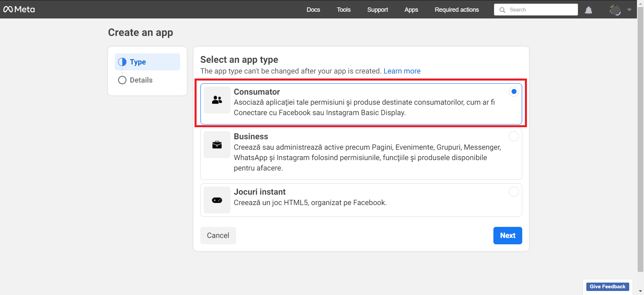Click the page vertical scrollbar
Image resolution: width=644 pixels, height=295 pixels.
coord(640,139)
